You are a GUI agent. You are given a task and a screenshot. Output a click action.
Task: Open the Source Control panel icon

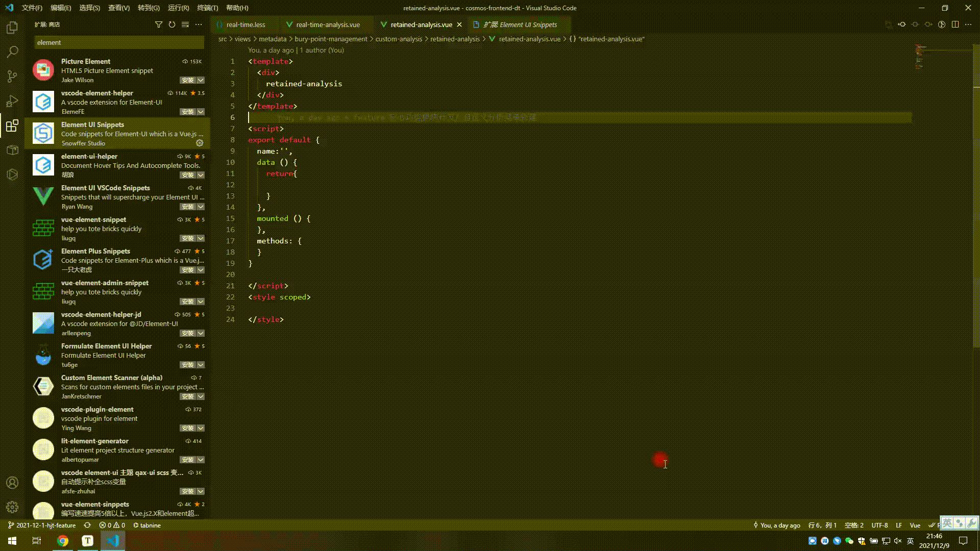pos(12,77)
